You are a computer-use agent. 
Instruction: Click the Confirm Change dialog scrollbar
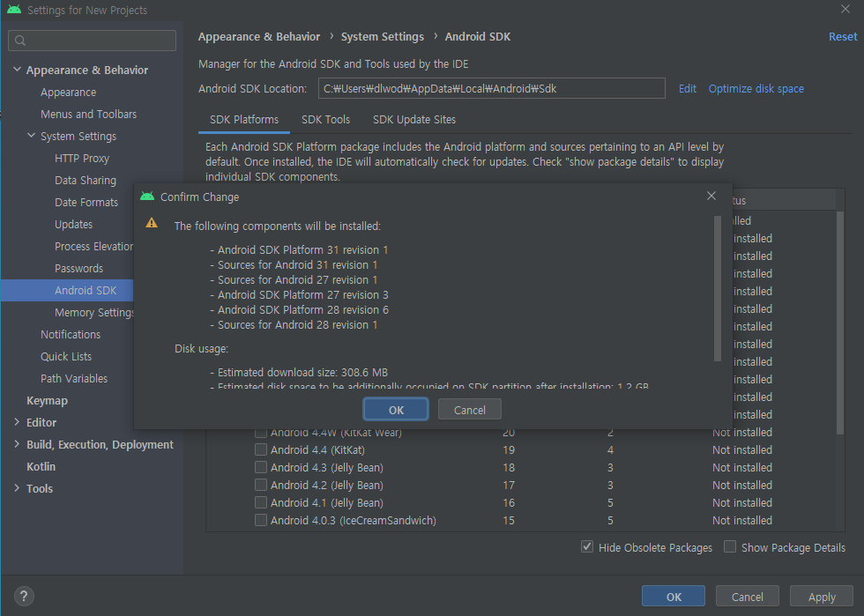[717, 287]
